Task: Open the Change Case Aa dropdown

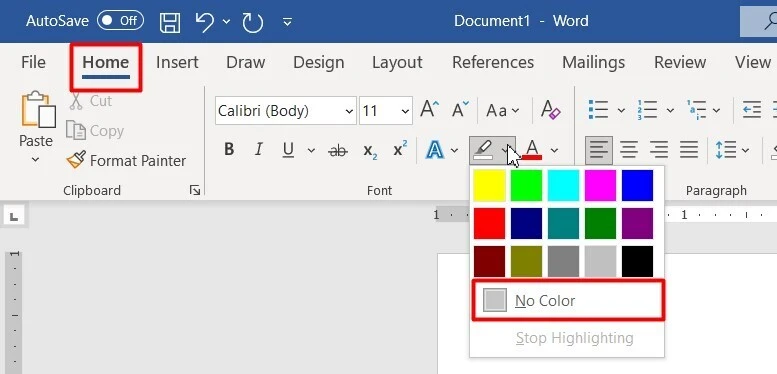Action: coord(502,110)
